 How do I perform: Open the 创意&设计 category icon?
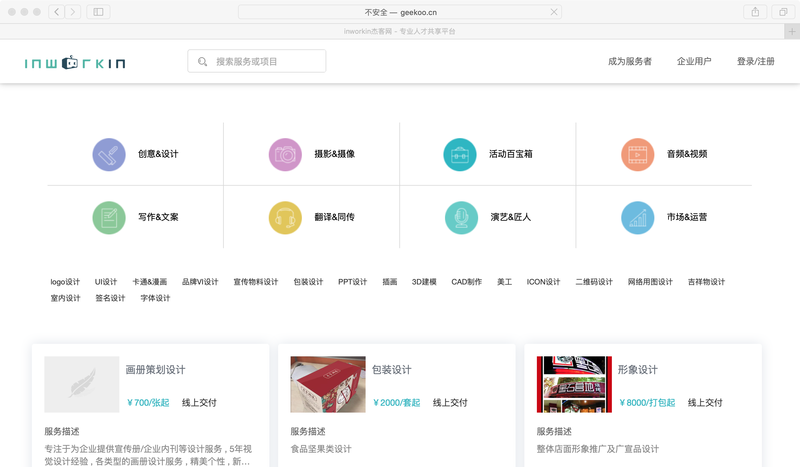[x=109, y=155]
